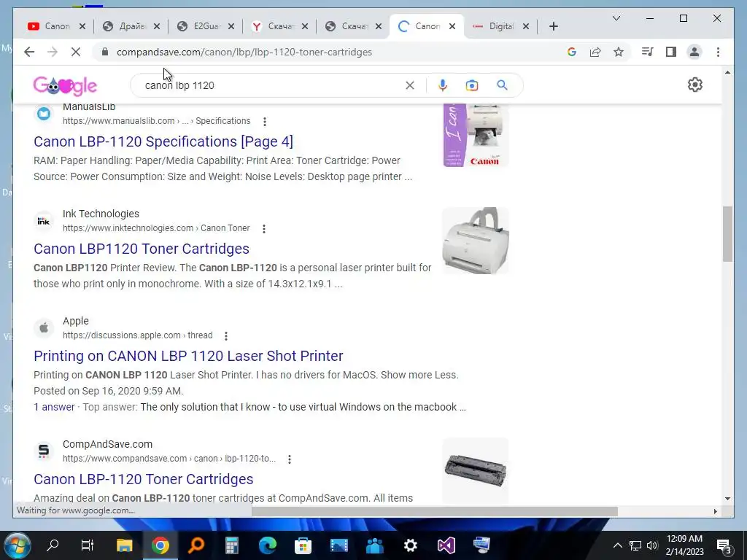The height and width of the screenshot is (560, 747).
Task: Open the Ink Technologies printer thumbnail
Action: [476, 241]
